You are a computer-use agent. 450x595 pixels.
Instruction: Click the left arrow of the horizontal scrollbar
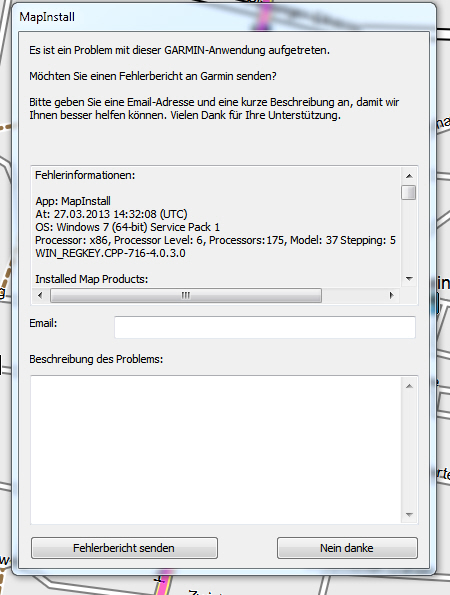pyautogui.click(x=40, y=295)
